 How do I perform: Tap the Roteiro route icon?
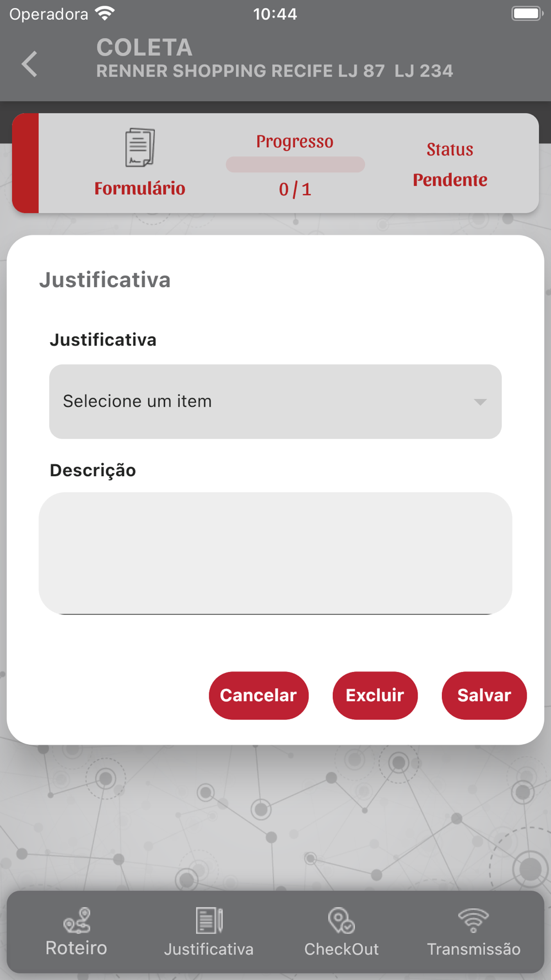77,920
